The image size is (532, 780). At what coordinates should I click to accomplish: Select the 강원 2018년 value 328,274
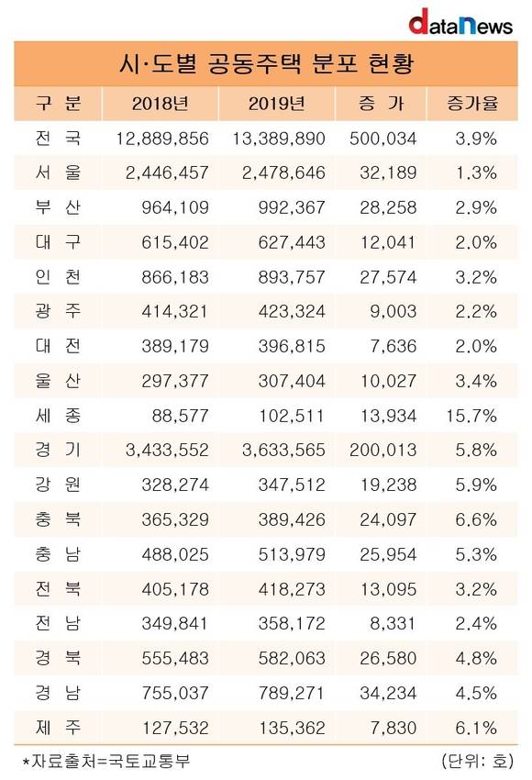[x=175, y=485]
